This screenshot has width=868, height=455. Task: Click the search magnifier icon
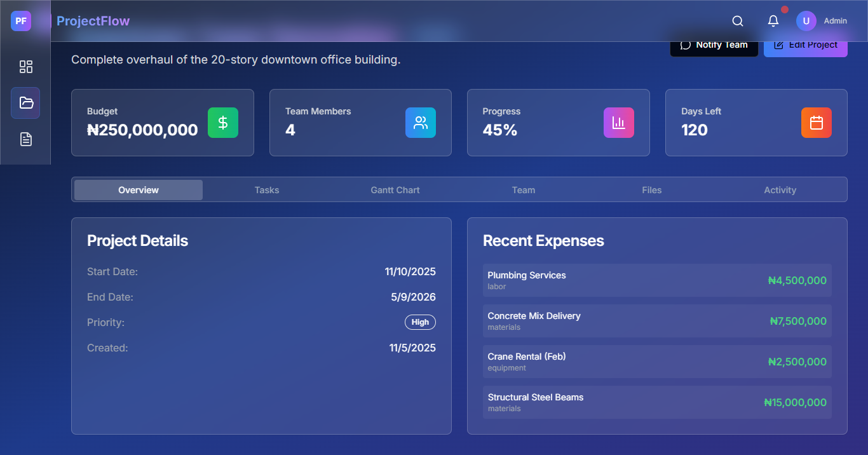[x=738, y=21]
